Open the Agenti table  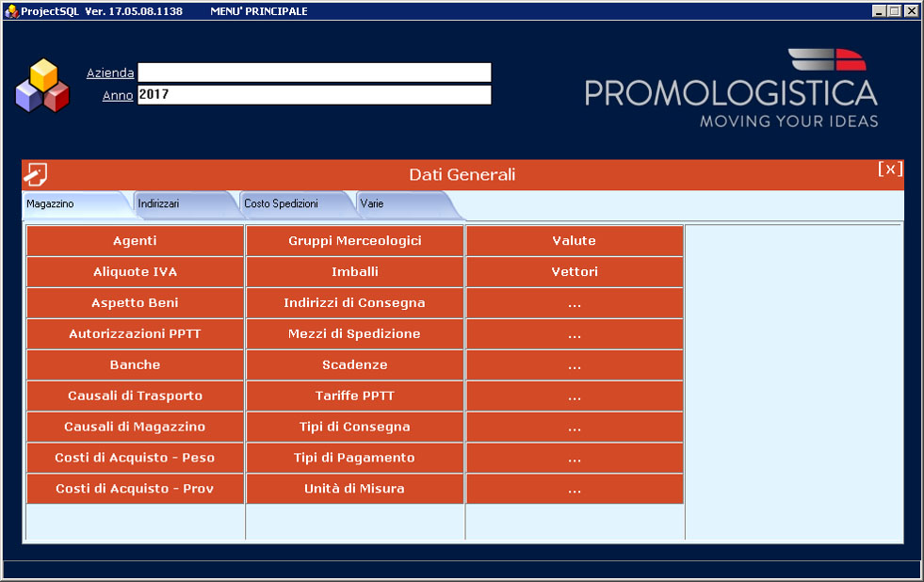pos(135,241)
